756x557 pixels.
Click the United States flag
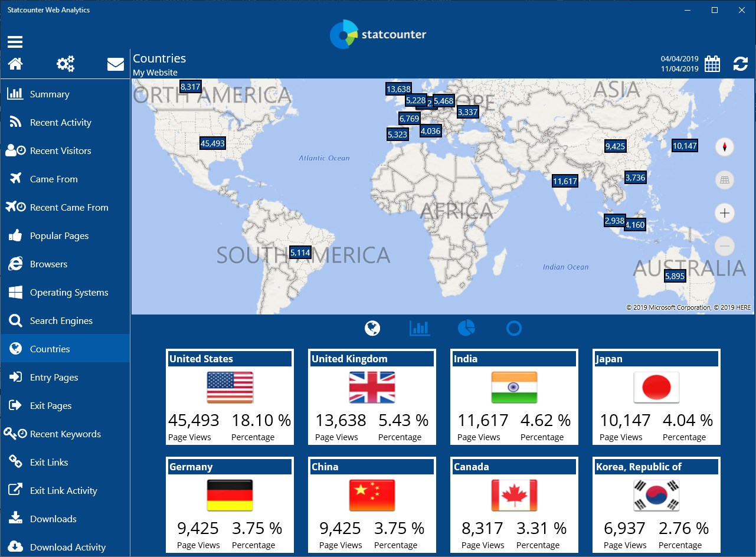click(230, 387)
